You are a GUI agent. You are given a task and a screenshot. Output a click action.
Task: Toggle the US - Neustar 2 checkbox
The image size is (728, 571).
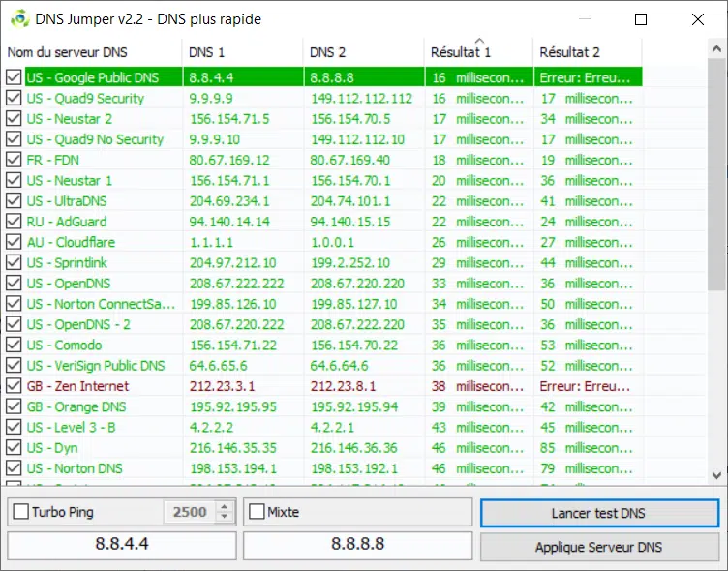click(x=14, y=118)
